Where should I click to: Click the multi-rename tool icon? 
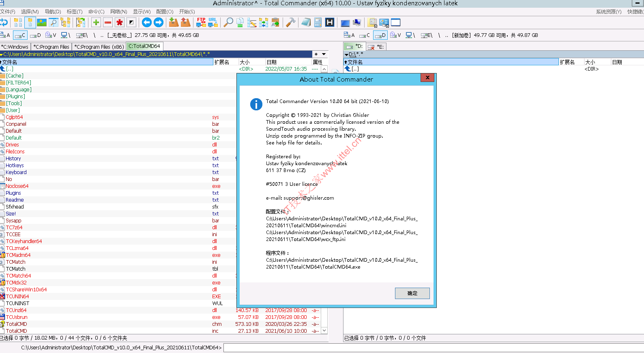click(252, 22)
